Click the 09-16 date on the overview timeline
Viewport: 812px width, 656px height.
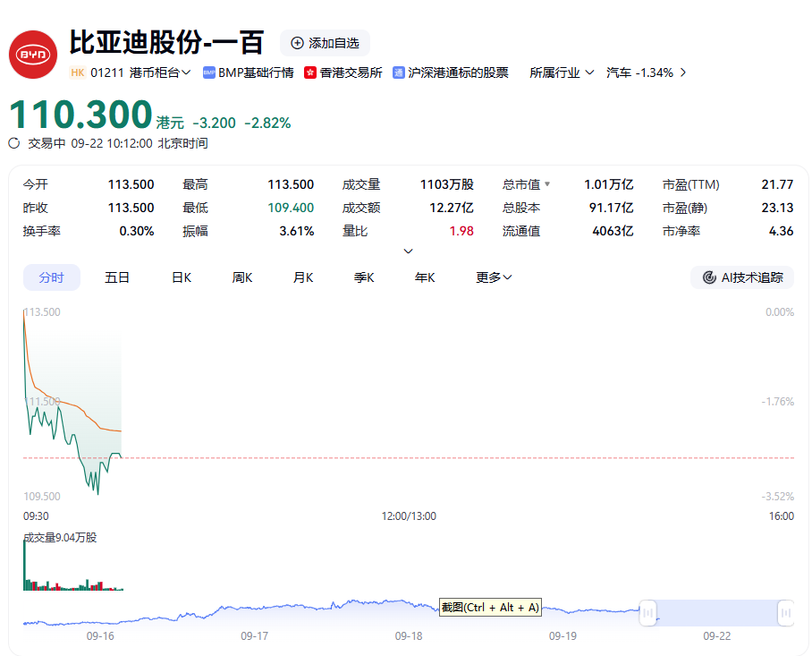(x=100, y=635)
